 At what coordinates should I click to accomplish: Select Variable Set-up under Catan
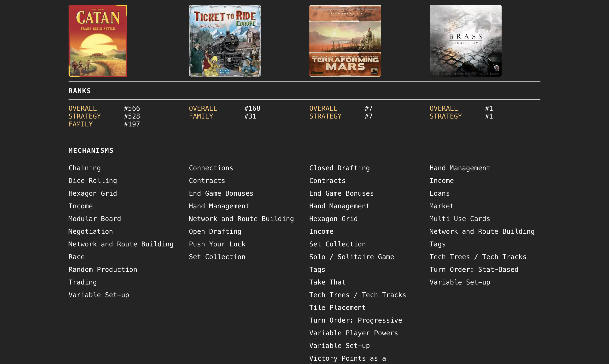(x=99, y=295)
